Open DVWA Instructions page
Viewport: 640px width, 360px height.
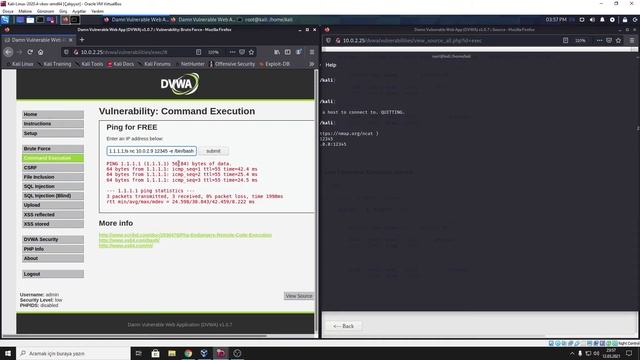pos(53,124)
